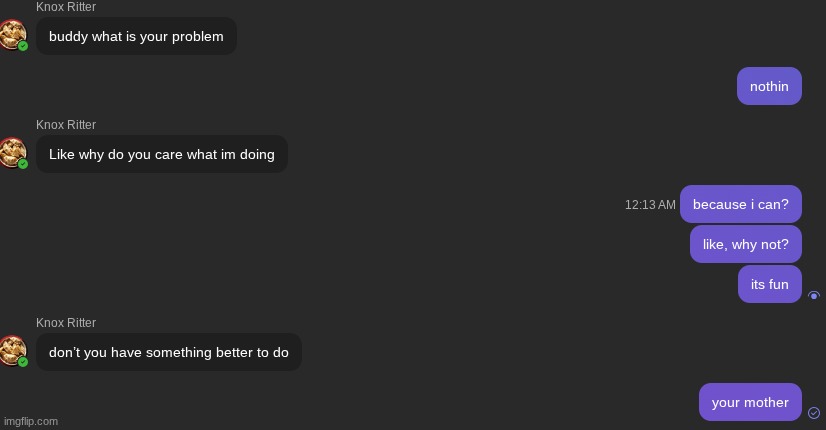Click the green status badge on the last Knox avatar
826x430 pixels.
(x=23, y=362)
